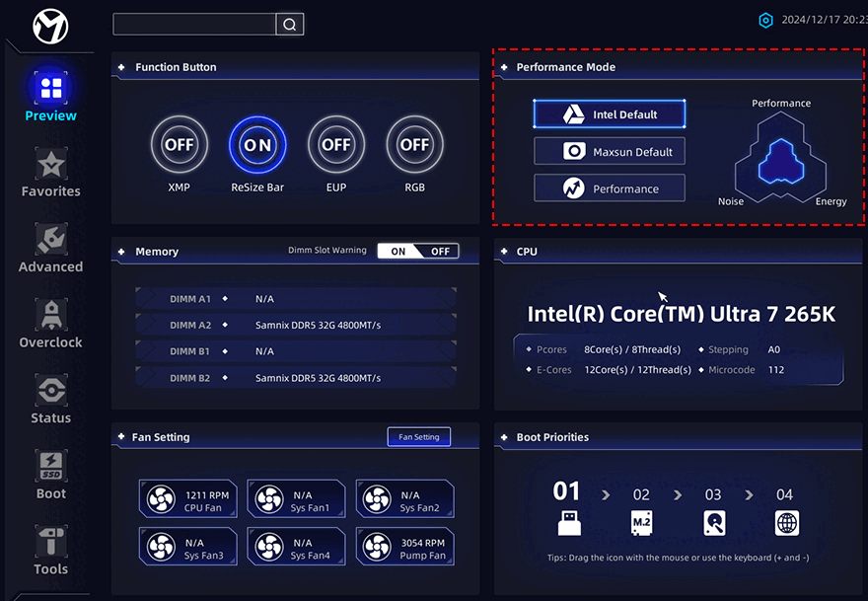The image size is (868, 601).
Task: Click the DIMM A2 Samnix DDR5 row
Action: [296, 325]
